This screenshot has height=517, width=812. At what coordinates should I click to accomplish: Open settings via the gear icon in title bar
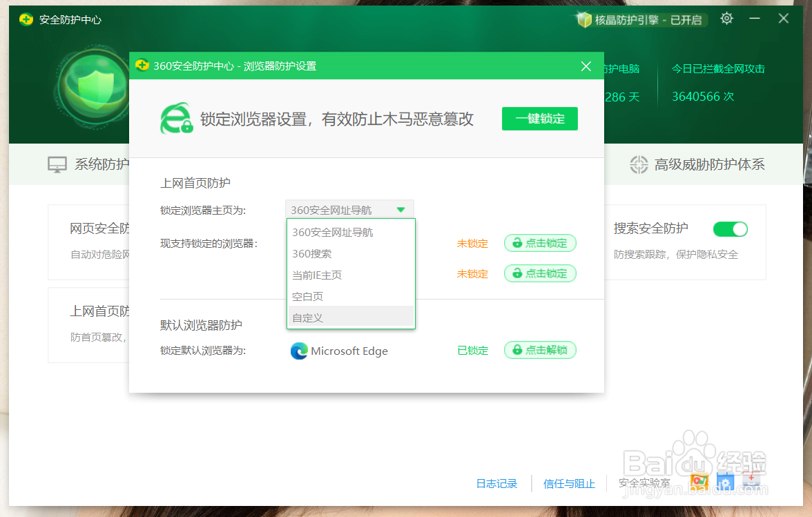pos(726,19)
